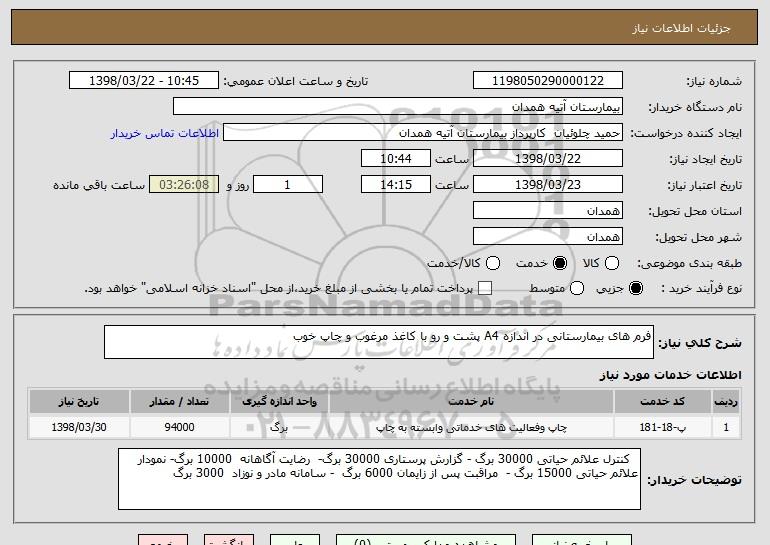Screen dimensions: 770x545
Task: Click the public announcement date field 10:45
Action: [x=144, y=81]
